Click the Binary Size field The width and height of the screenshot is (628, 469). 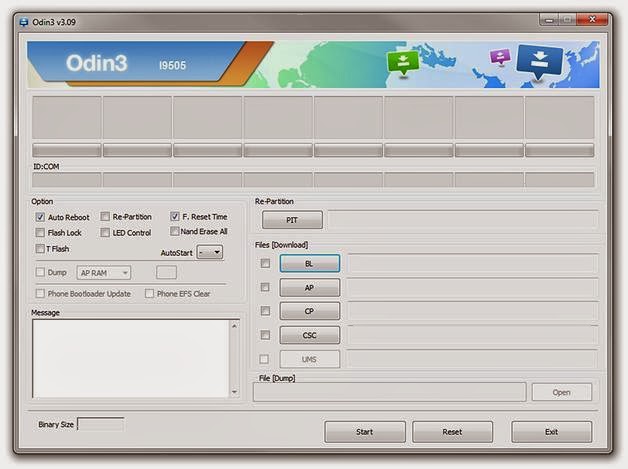[101, 424]
